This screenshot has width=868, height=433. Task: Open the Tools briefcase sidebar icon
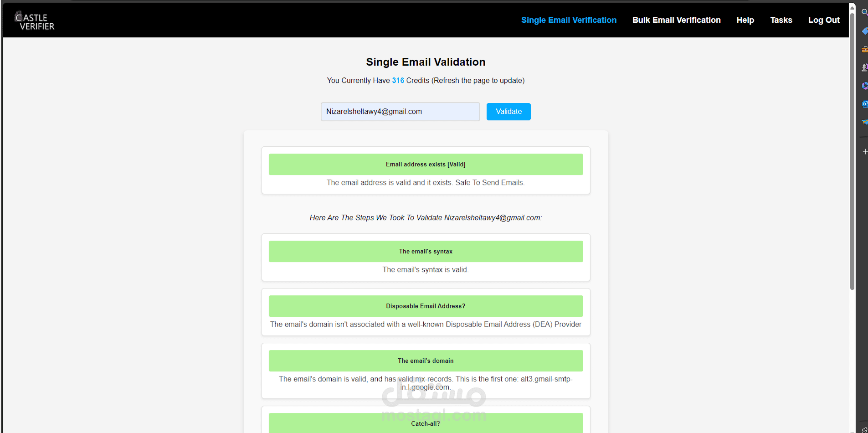click(x=864, y=49)
